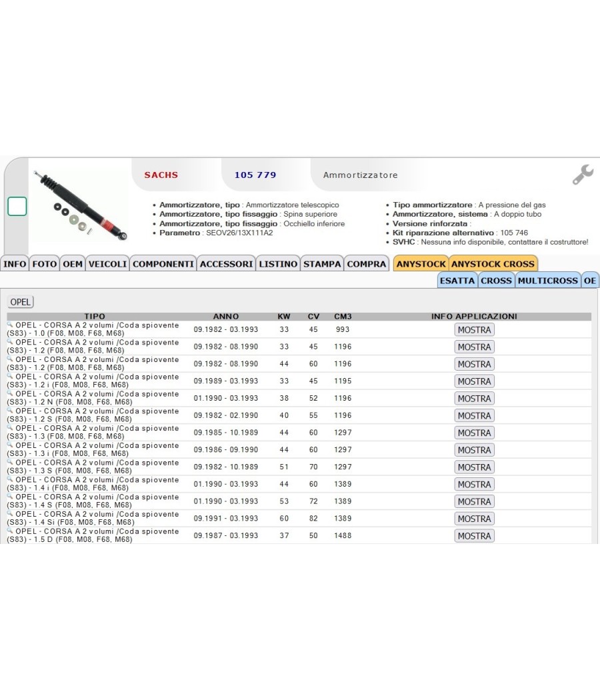Click the magnifier icon on Corsa 1.5 D row
600x700 pixels.
pos(10,531)
